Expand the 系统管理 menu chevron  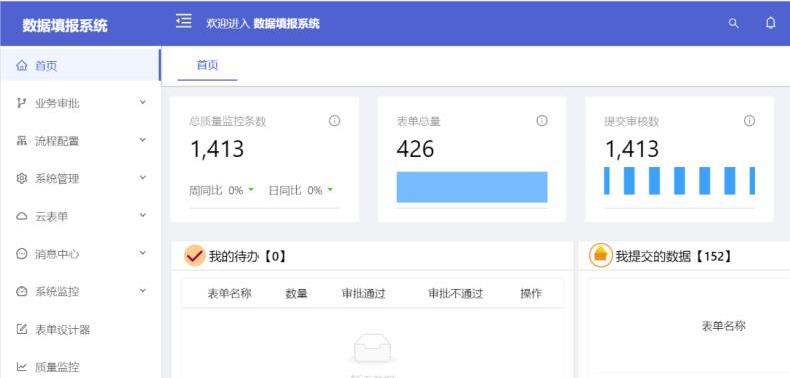pyautogui.click(x=143, y=177)
